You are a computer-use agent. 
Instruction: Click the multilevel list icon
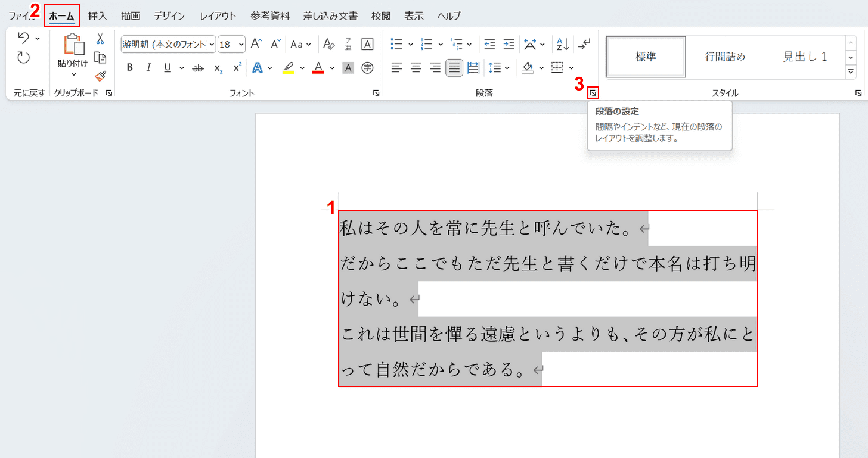(x=456, y=44)
